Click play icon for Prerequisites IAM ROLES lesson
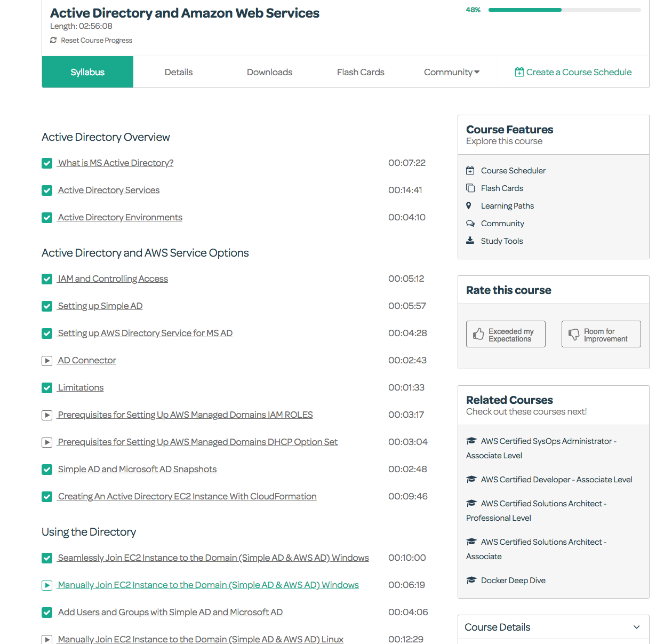 tap(47, 415)
